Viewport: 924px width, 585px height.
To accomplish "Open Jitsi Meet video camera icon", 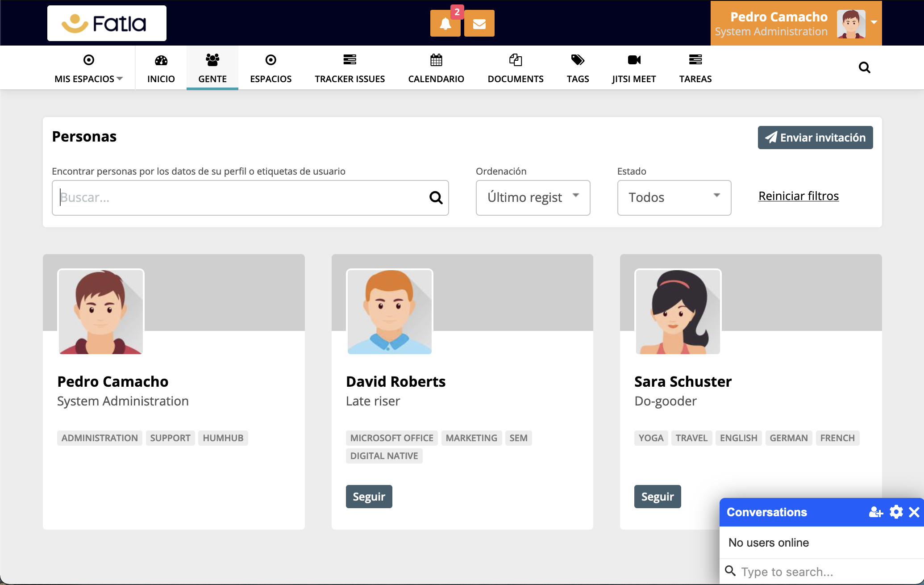I will click(633, 60).
